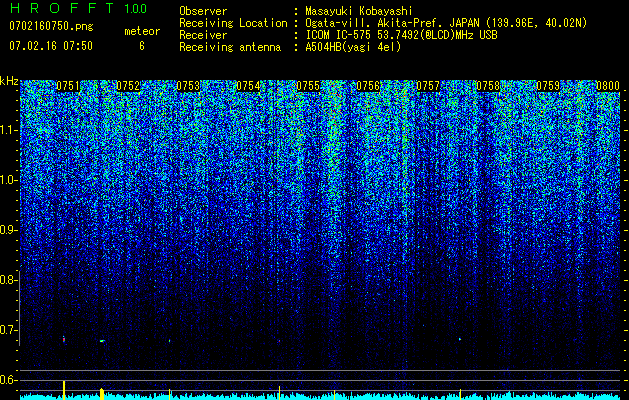Click the 0759 time marker
Screen dimensions: 629x400
point(548,86)
